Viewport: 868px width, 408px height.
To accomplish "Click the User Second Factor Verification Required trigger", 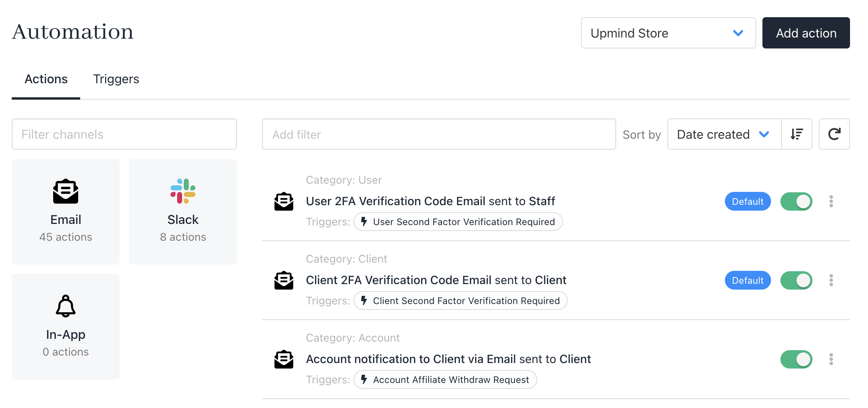I will pos(458,222).
